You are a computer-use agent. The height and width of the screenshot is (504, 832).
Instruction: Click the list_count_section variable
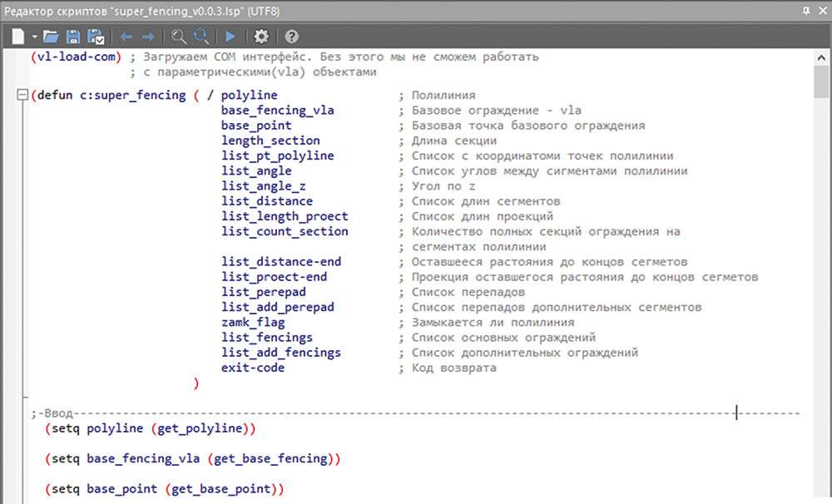coord(285,231)
